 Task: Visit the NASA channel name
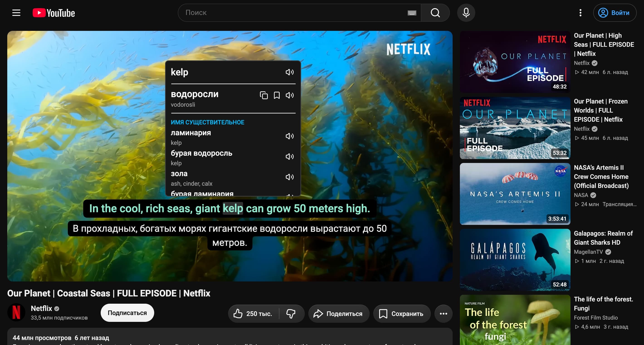point(581,195)
